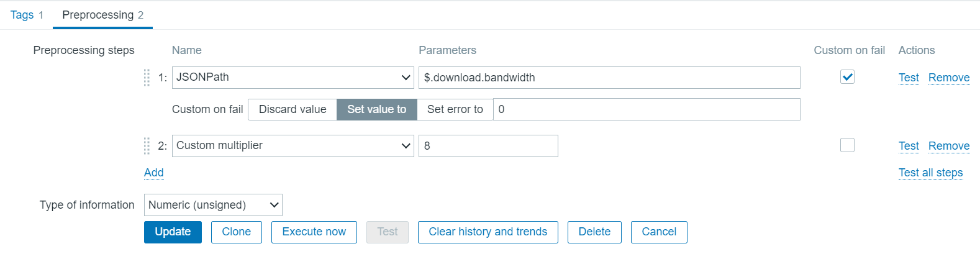The height and width of the screenshot is (254, 980).
Task: Expand the Custom multiplier dropdown
Action: click(x=293, y=146)
